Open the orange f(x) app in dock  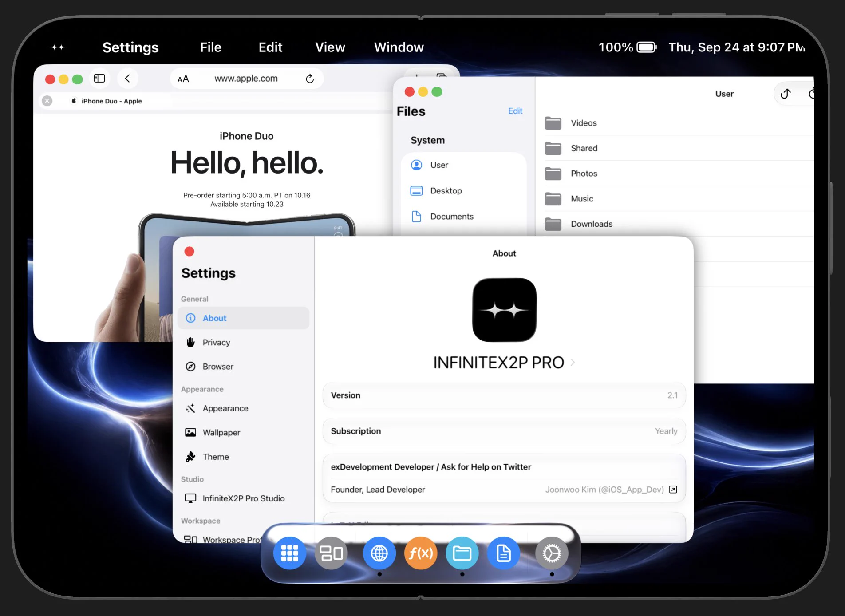tap(421, 553)
